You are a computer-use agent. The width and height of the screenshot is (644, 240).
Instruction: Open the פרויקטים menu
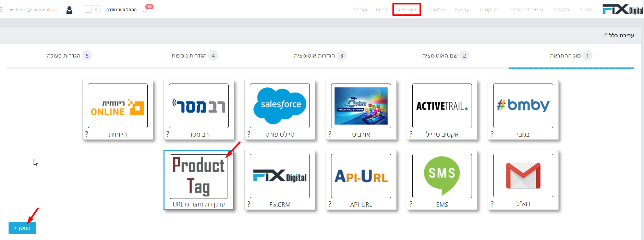click(x=490, y=10)
